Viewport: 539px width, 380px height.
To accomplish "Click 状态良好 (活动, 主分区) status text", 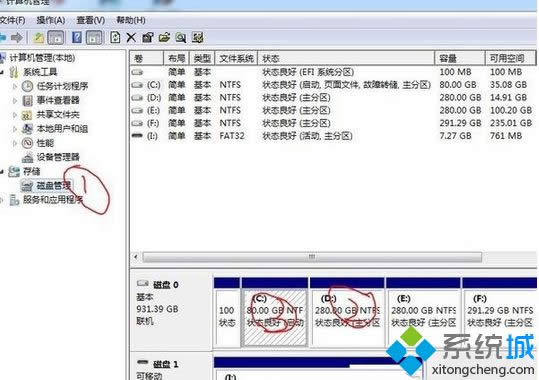I will 307,136.
